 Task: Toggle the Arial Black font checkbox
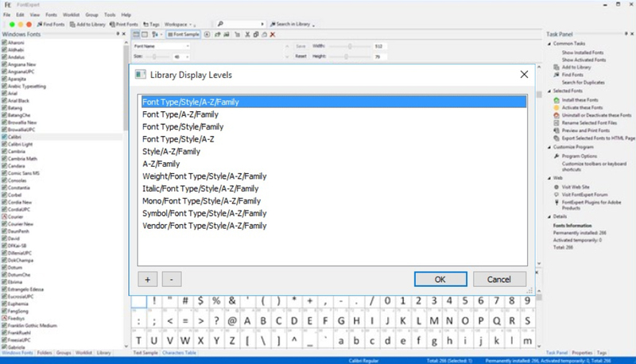5,100
